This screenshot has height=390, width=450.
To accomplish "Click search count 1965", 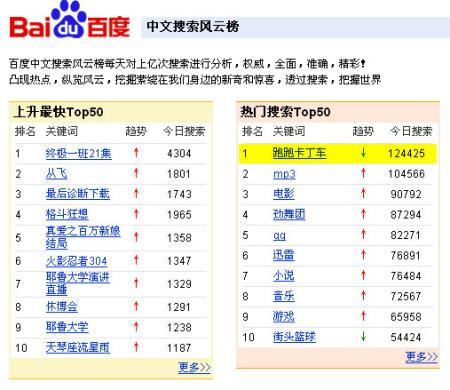I will [x=179, y=215].
